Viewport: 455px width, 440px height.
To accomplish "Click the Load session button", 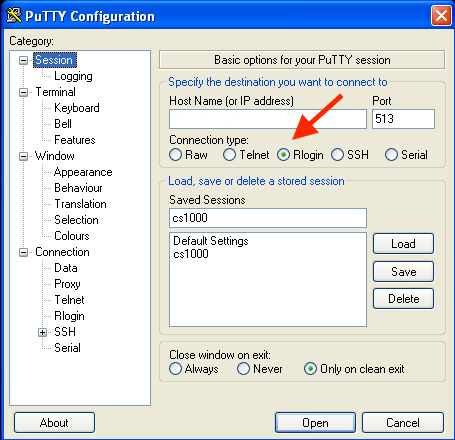I will pos(403,244).
